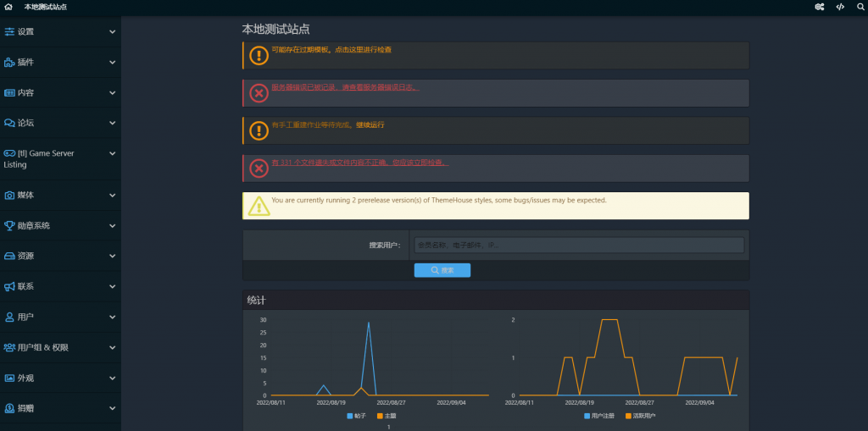Click the 媒体 camera icon
The height and width of the screenshot is (431, 868).
(9, 196)
